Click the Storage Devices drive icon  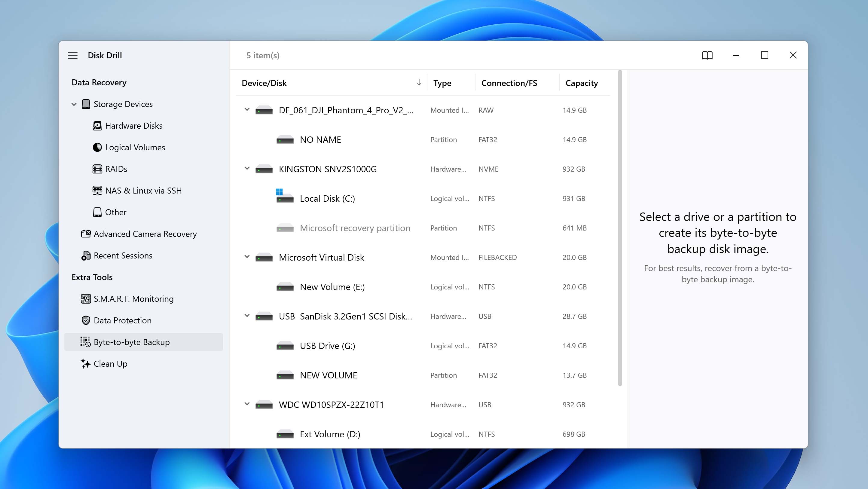click(86, 104)
